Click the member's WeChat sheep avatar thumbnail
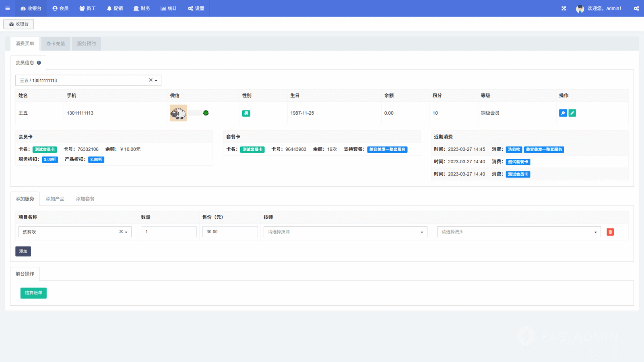Screen dimensions: 644x362 [178, 113]
